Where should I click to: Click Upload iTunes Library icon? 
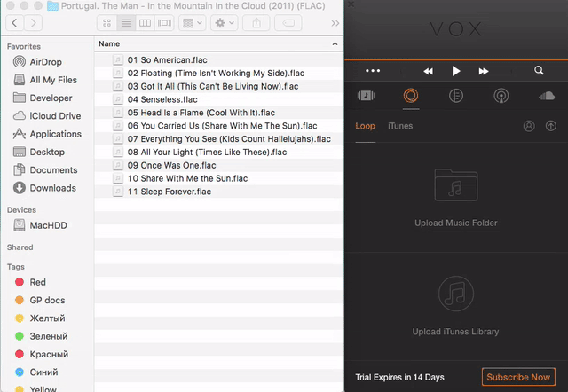point(456,294)
